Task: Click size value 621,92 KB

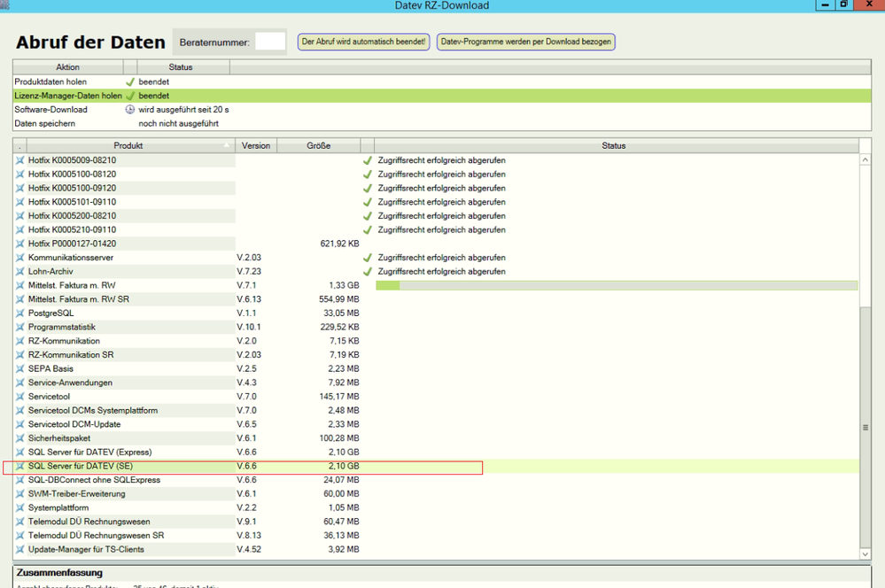Action: coord(339,244)
